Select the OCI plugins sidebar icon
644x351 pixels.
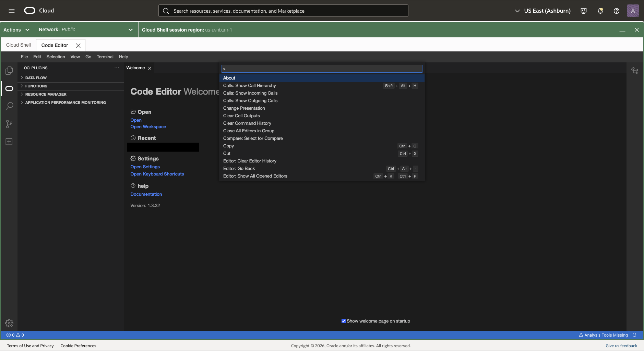9,88
